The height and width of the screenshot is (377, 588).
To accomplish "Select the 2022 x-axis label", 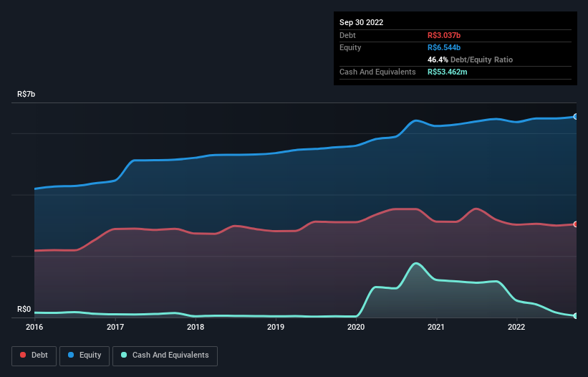I will click(x=516, y=327).
